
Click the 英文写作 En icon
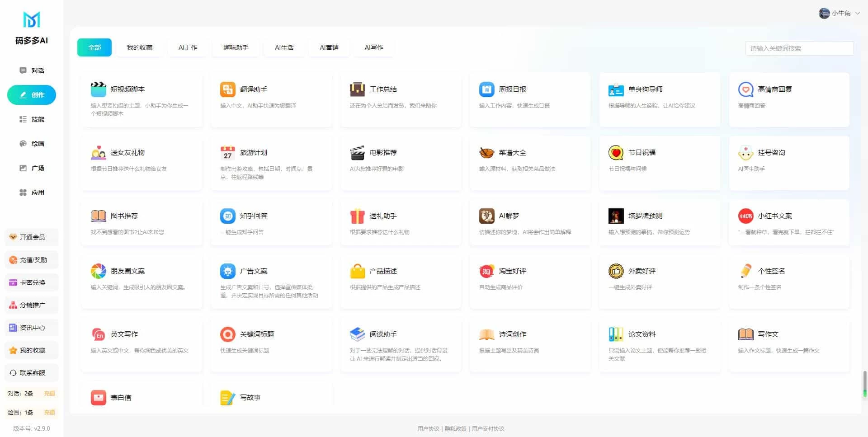pos(98,334)
